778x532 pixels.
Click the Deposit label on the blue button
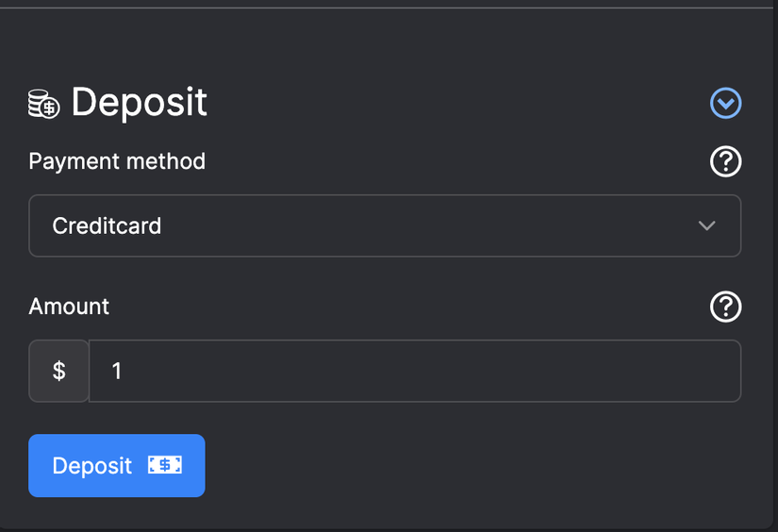coord(92,466)
